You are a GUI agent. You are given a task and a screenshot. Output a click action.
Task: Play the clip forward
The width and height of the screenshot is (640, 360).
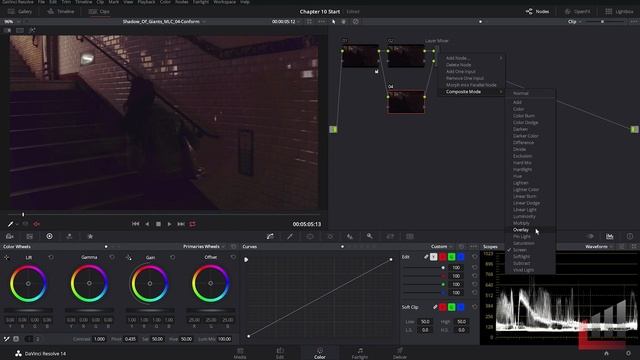(x=169, y=224)
